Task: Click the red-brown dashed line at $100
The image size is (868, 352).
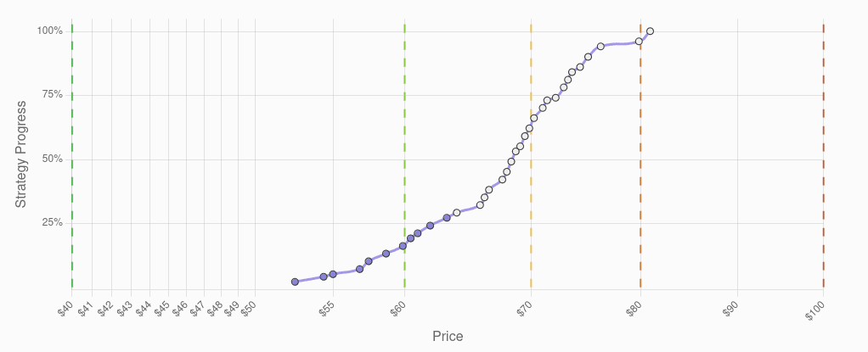Action: tap(823, 170)
